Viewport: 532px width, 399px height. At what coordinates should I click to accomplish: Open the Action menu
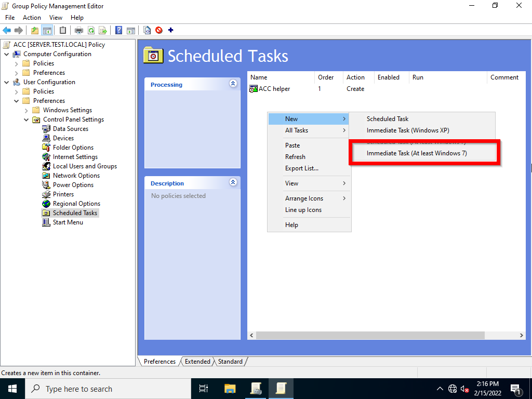click(x=32, y=18)
